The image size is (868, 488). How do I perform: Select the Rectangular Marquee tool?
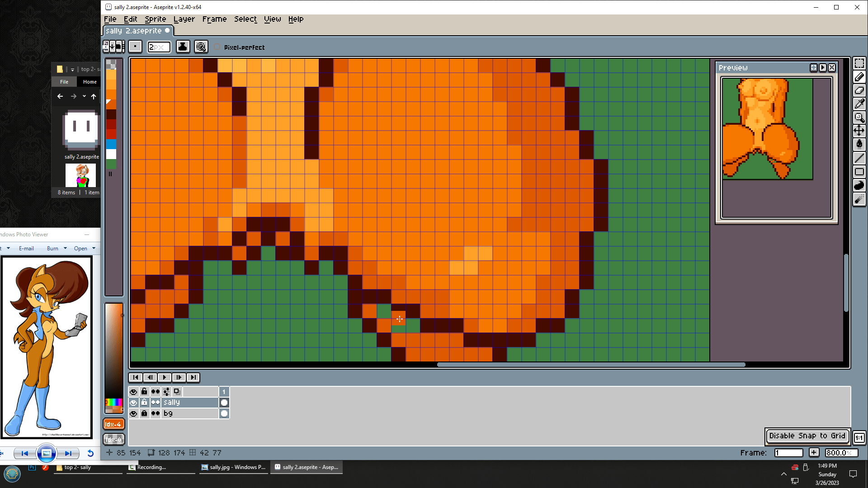(x=859, y=63)
